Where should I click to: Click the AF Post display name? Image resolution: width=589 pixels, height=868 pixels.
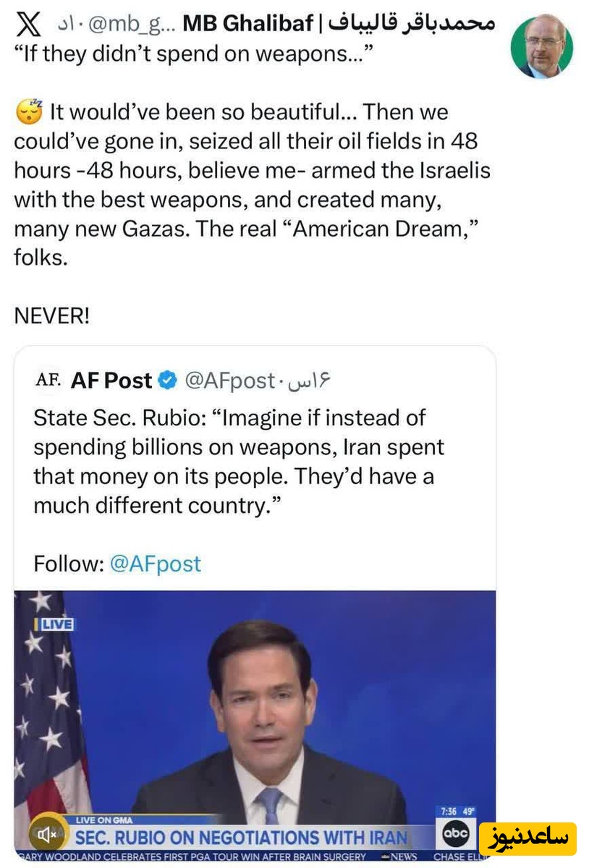111,380
